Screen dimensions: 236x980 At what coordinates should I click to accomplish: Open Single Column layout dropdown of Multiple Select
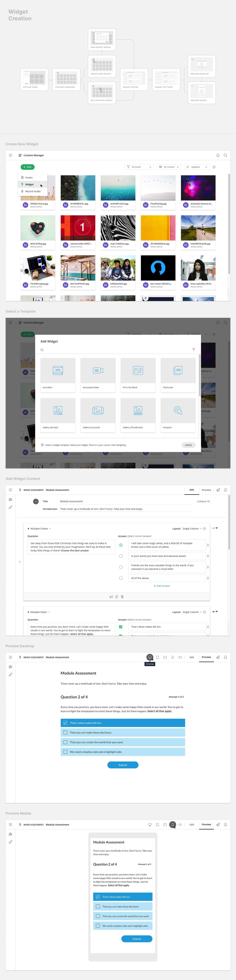192,612
